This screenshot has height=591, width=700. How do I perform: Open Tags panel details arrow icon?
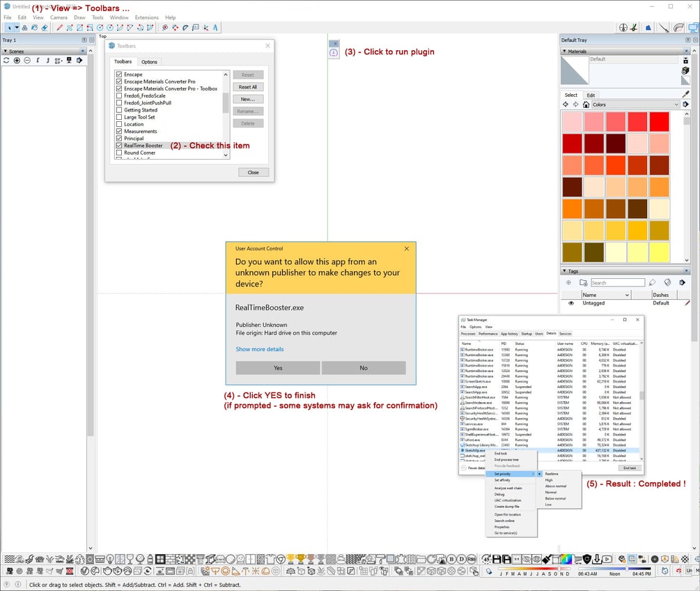pyautogui.click(x=682, y=282)
